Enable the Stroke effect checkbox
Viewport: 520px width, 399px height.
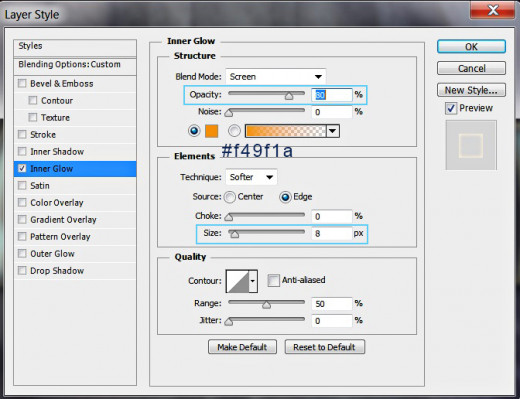22,134
